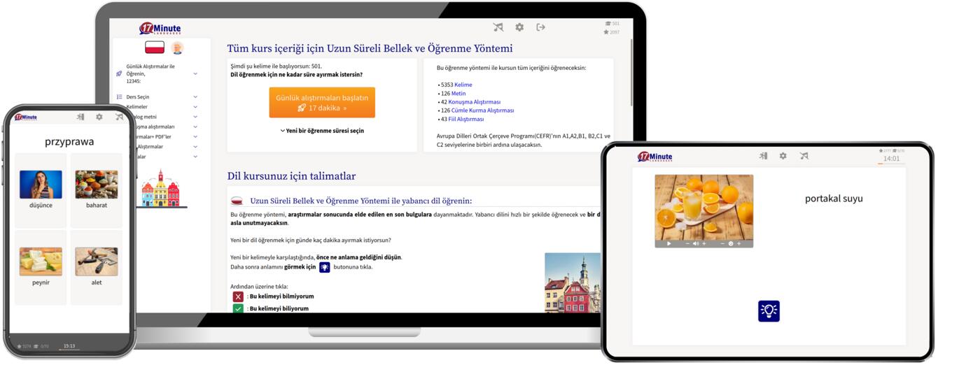
Task: Open the settings gear on tablet
Action: [x=783, y=156]
